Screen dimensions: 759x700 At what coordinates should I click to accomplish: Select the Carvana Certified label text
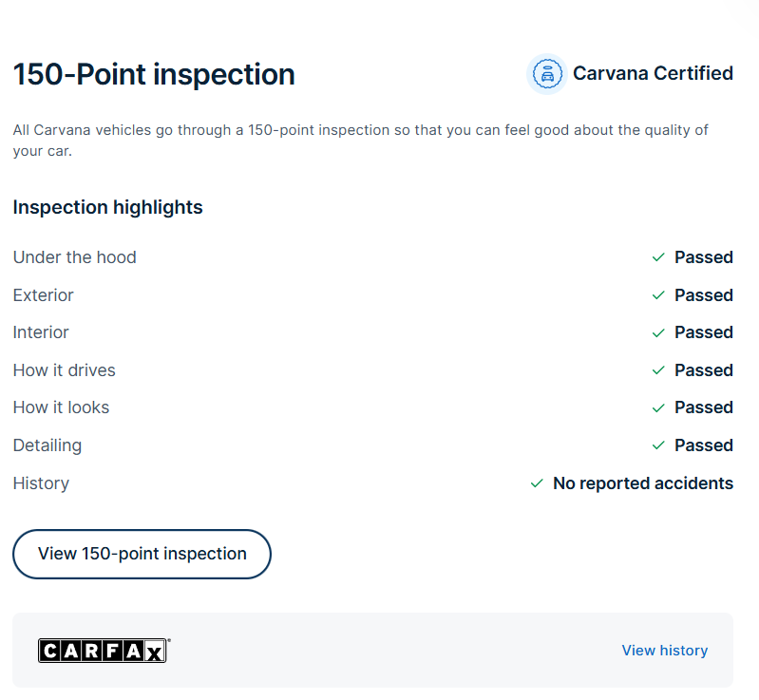pos(653,73)
